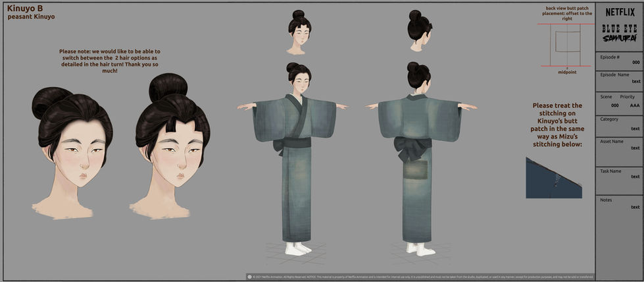This screenshot has height=282, width=644.
Task: Select the stitching instruction text about Mizu
Action: 557,125
